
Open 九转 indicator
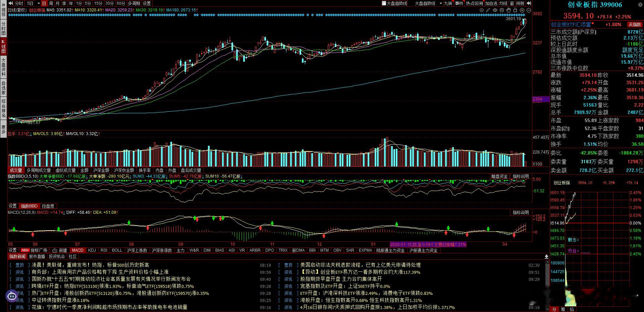pyautogui.click(x=448, y=3)
